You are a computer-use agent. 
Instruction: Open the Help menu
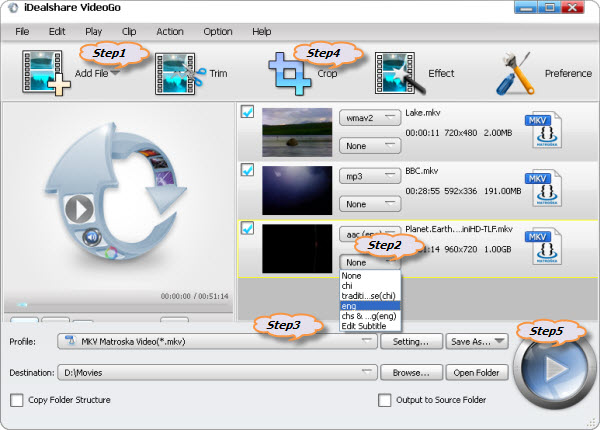262,31
